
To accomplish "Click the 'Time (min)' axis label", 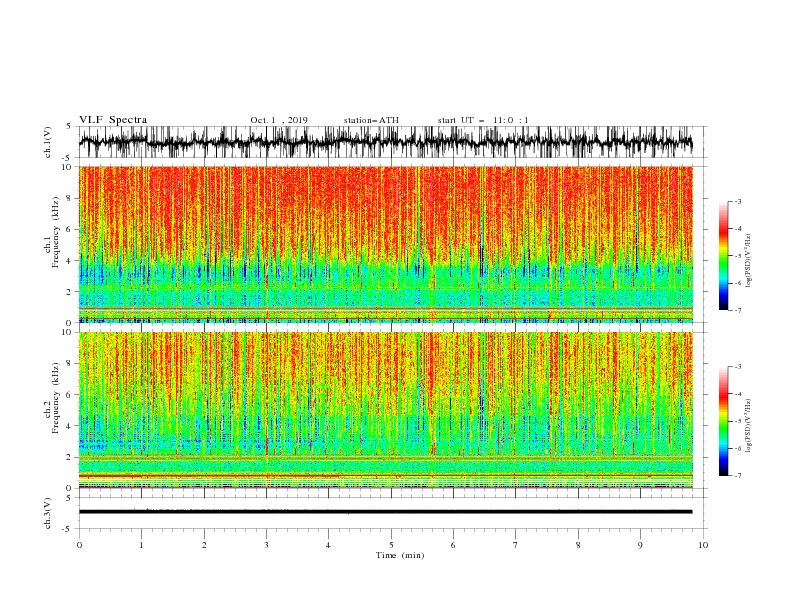I will pos(400,555).
